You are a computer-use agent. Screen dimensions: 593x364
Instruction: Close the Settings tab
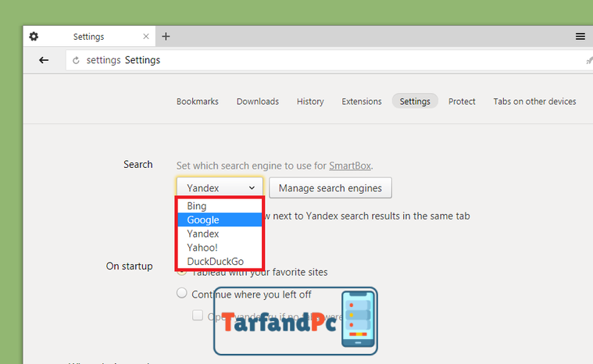pyautogui.click(x=146, y=36)
